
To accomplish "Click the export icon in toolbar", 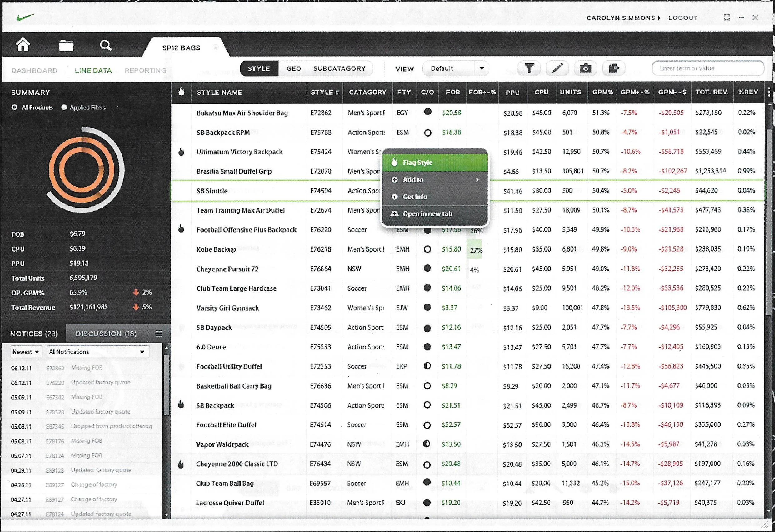I will pos(614,68).
